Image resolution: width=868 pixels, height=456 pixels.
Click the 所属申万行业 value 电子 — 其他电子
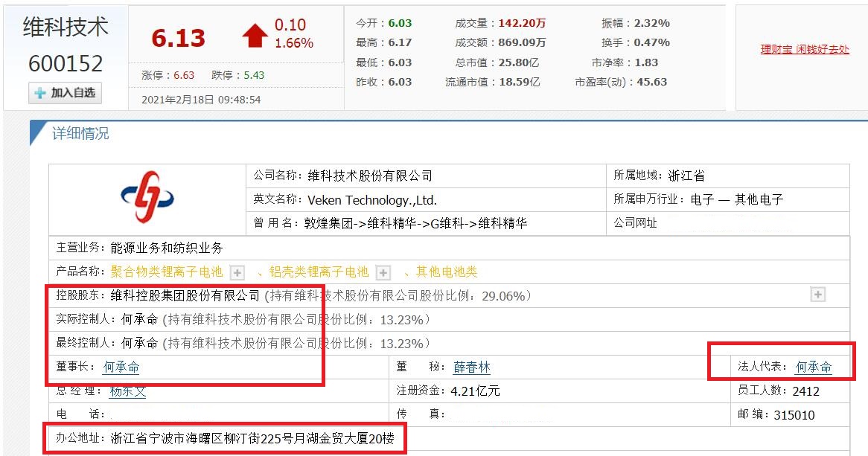point(737,199)
